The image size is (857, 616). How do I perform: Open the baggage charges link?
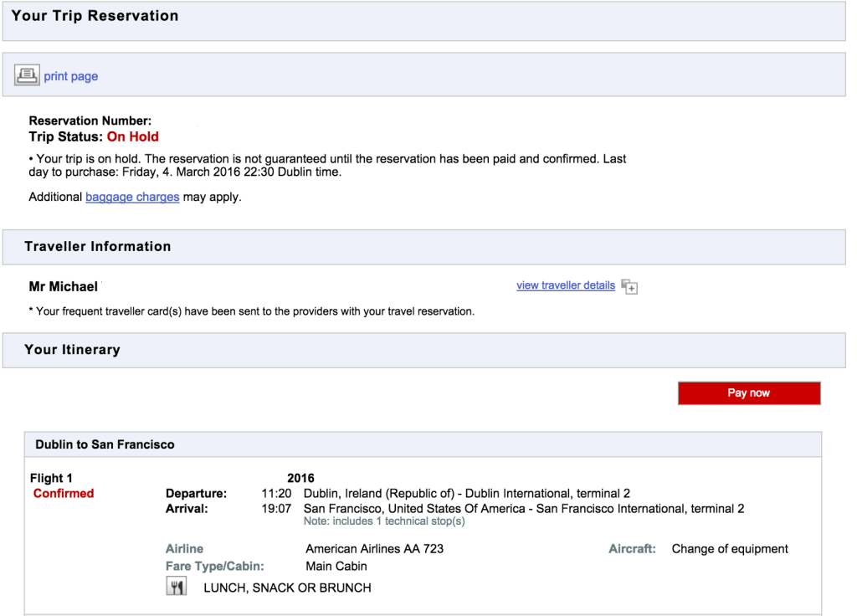132,198
